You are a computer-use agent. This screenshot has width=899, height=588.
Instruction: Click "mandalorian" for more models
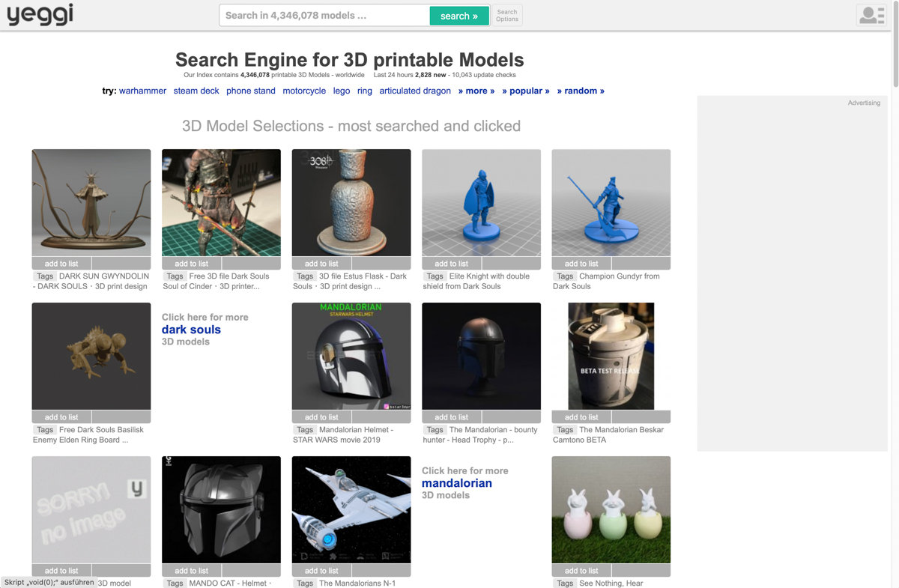point(457,482)
